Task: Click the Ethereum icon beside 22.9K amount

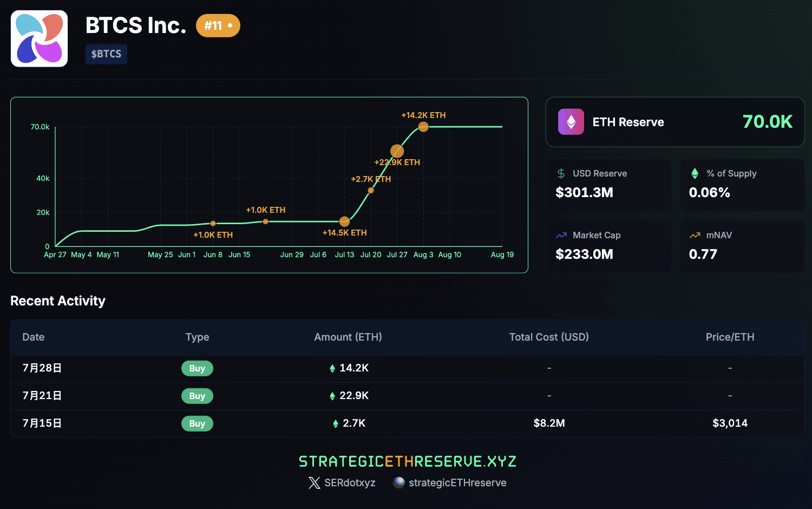Action: 332,396
